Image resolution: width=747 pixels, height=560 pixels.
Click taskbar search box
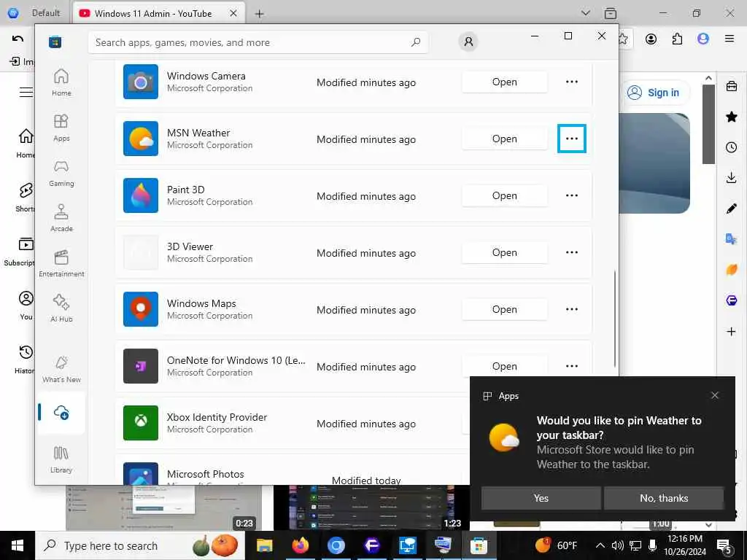pos(140,545)
